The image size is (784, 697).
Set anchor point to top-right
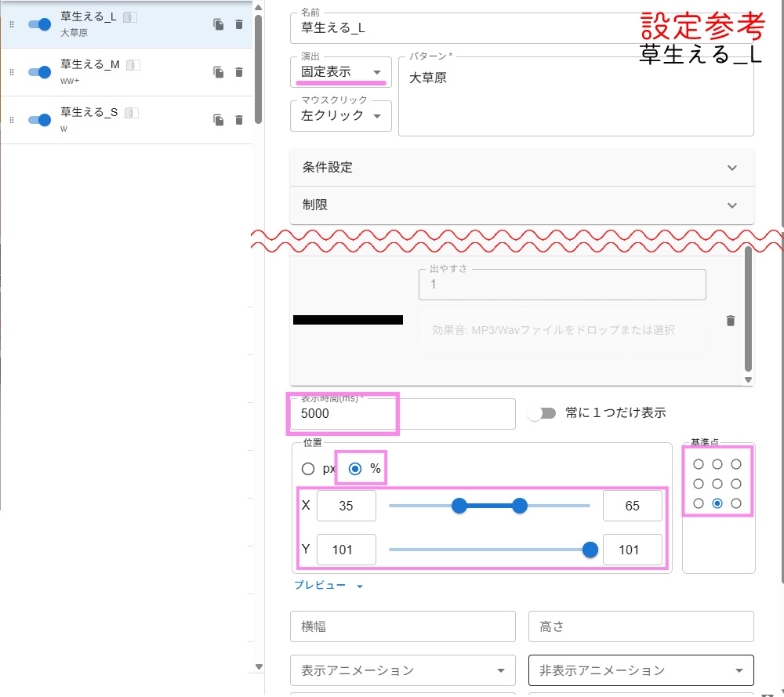click(736, 464)
